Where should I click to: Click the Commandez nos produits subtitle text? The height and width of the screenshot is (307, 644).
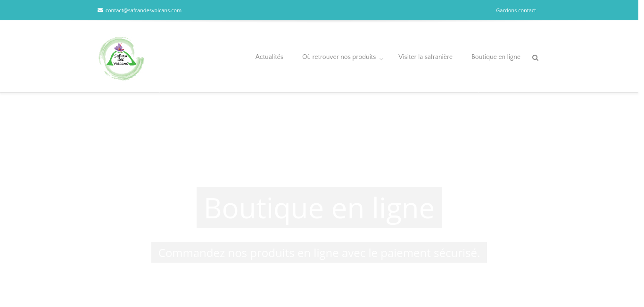point(319,253)
